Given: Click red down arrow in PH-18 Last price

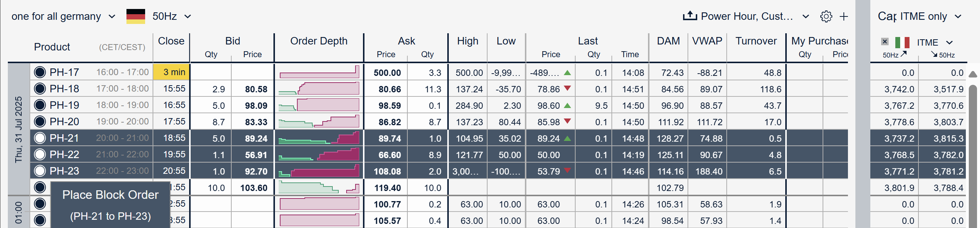Looking at the screenshot, I should pos(567,89).
